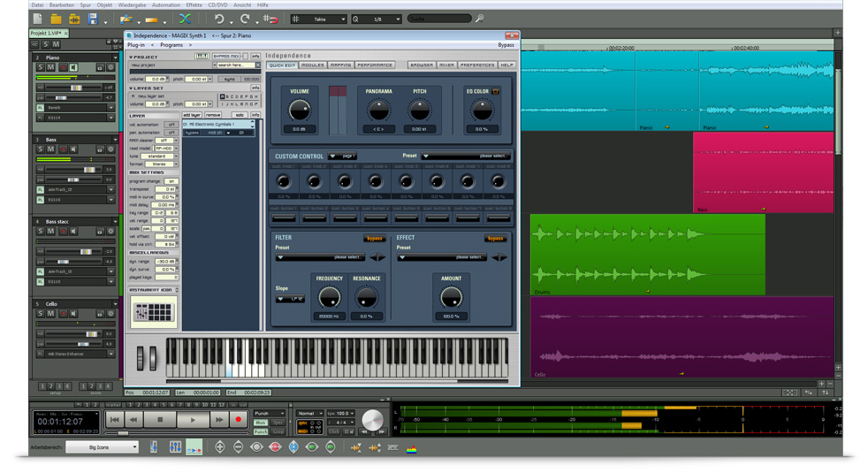Toggle the snap magnet icon
The image size is (868, 473).
point(270,19)
